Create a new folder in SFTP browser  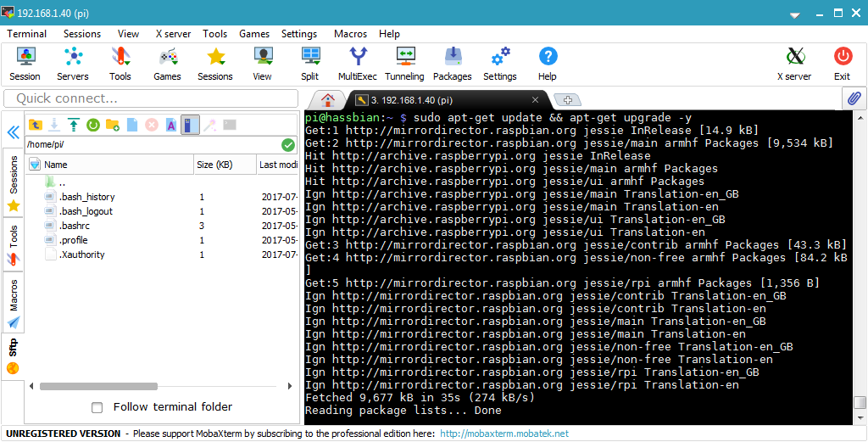(113, 126)
